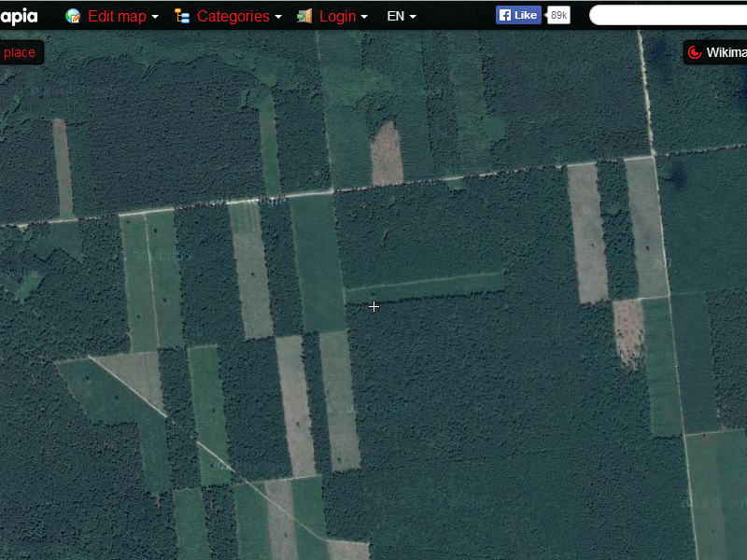The image size is (747, 560).
Task: Open the Edit map menu
Action: click(117, 16)
